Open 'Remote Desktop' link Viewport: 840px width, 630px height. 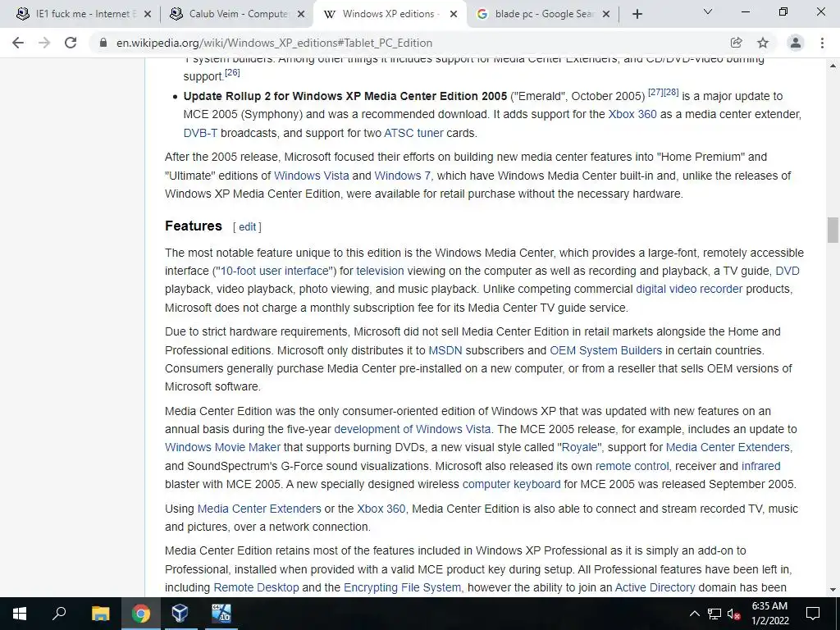click(256, 587)
